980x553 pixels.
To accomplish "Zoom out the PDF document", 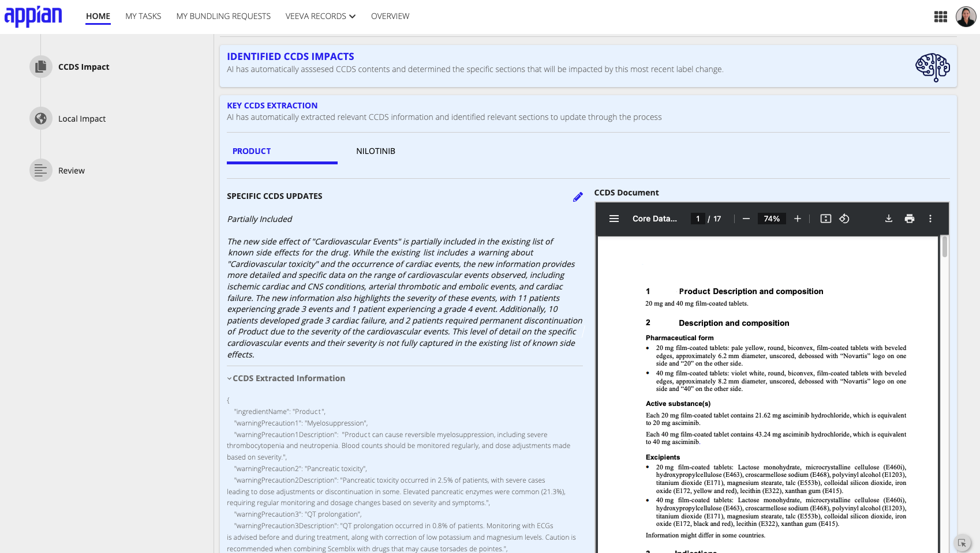I will pyautogui.click(x=746, y=219).
